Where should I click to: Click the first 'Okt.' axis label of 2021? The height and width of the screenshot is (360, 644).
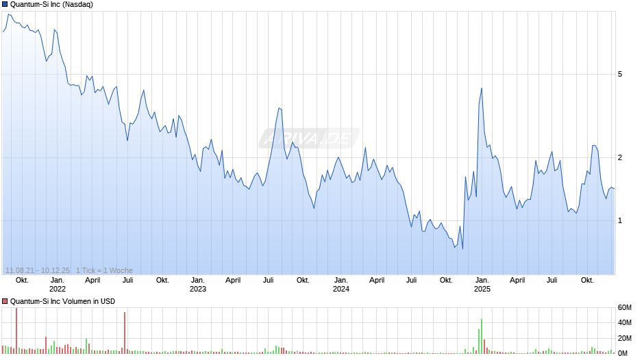pyautogui.click(x=22, y=281)
